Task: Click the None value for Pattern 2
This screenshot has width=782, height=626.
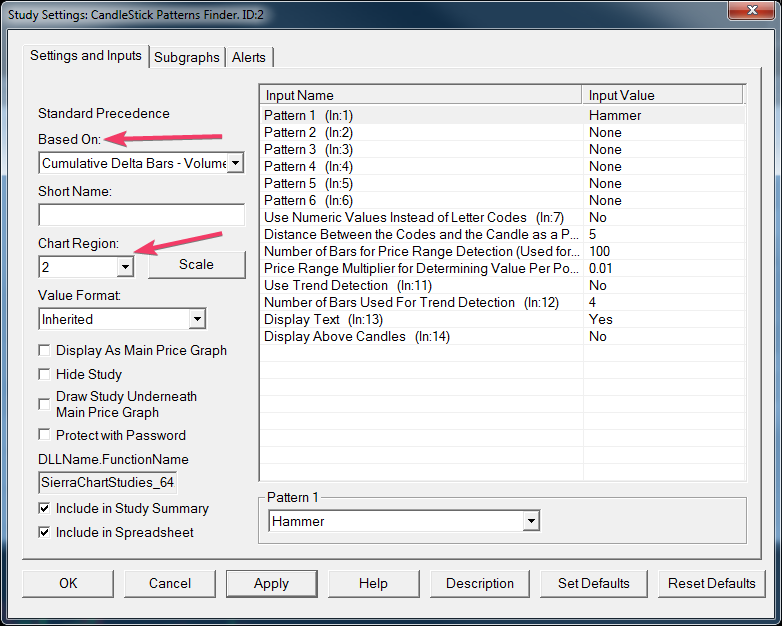Action: point(605,132)
